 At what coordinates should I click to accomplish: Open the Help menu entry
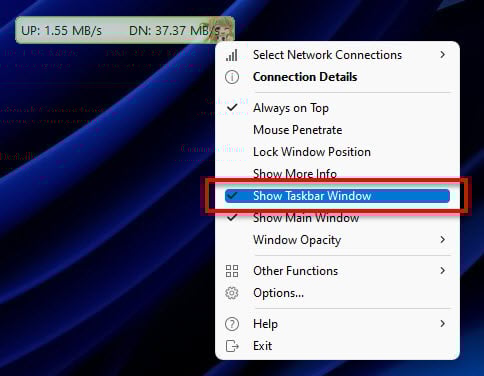pos(265,324)
